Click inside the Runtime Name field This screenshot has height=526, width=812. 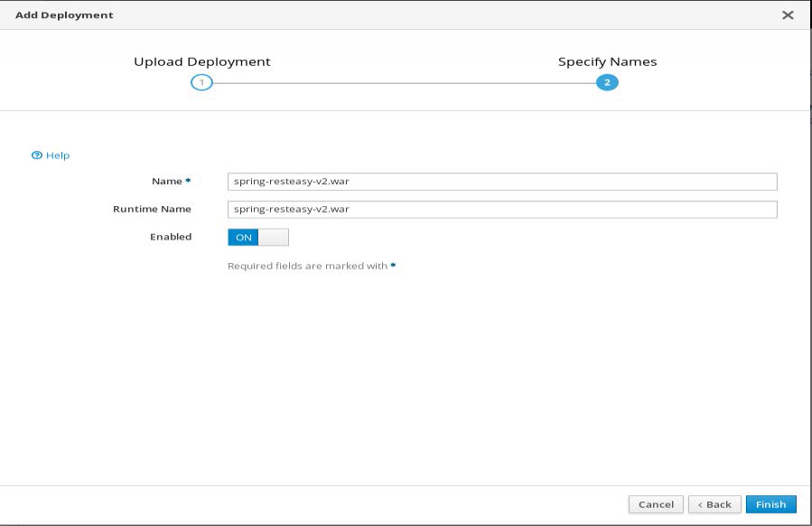502,209
